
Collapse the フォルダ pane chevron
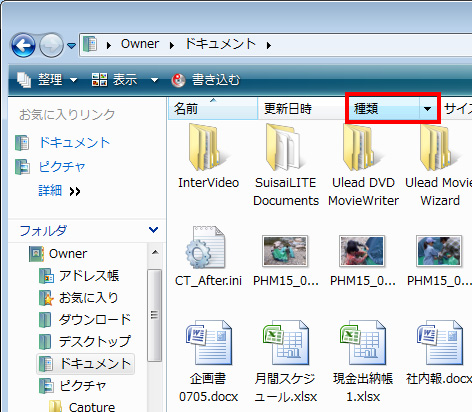[153, 230]
